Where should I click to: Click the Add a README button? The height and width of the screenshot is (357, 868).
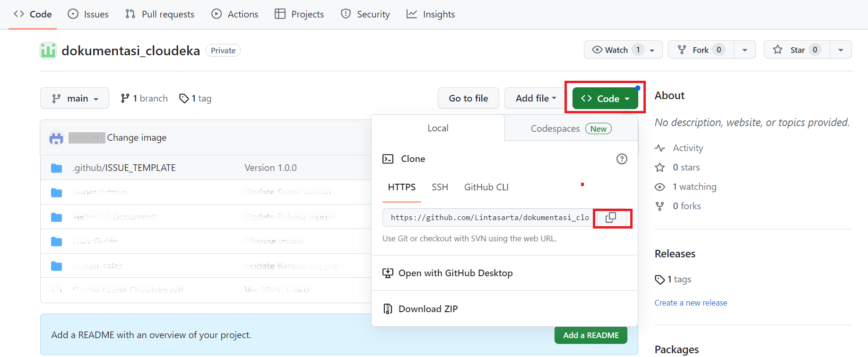(590, 335)
